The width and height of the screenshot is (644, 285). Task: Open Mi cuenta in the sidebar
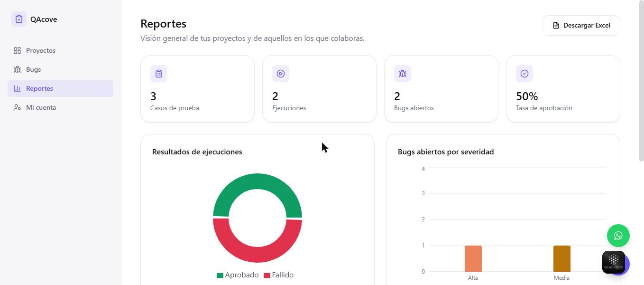pyautogui.click(x=60, y=107)
